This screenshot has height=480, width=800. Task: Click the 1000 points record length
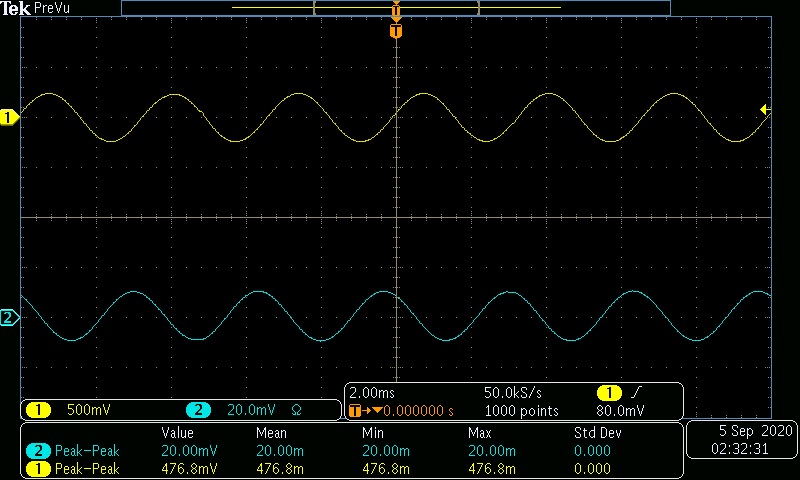coord(521,411)
